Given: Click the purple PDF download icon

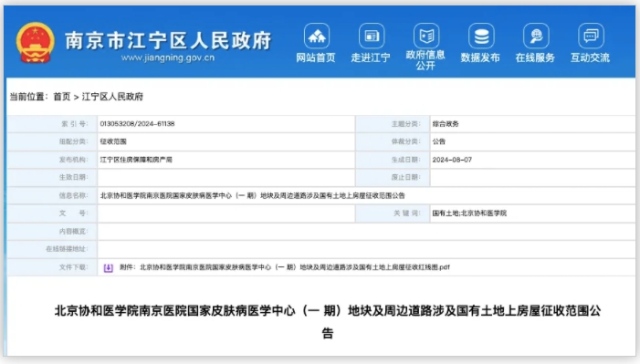Looking at the screenshot, I should click(108, 267).
